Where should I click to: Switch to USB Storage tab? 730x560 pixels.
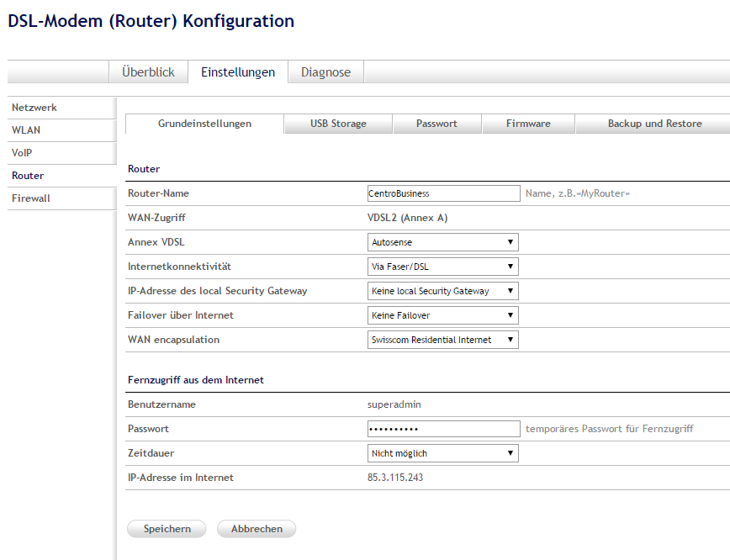click(338, 124)
